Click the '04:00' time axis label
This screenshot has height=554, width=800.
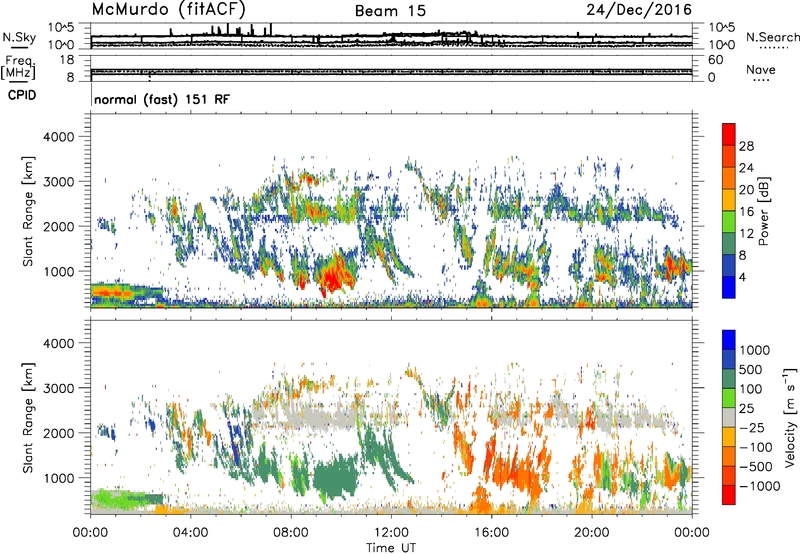click(191, 533)
